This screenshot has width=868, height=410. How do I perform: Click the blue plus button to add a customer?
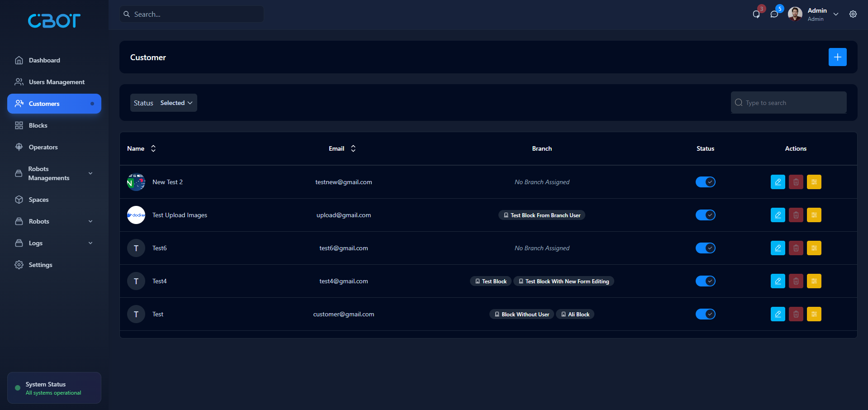pyautogui.click(x=837, y=57)
